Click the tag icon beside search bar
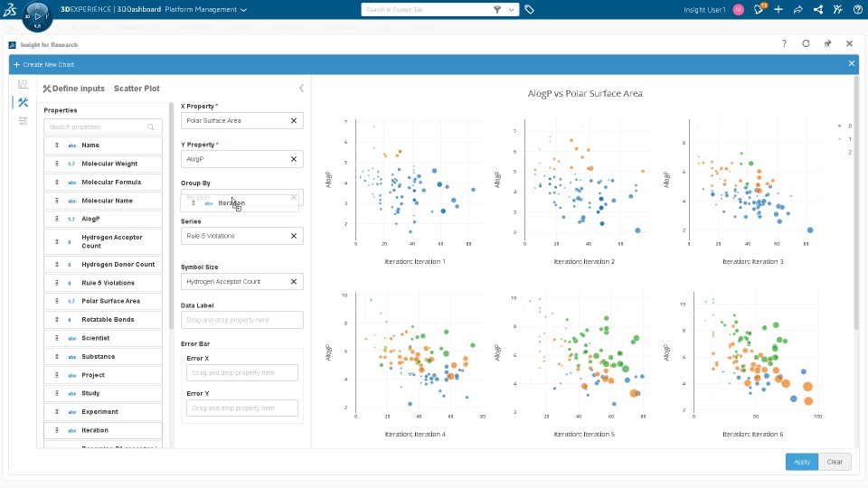Viewport: 868px width, 488px height. point(529,9)
